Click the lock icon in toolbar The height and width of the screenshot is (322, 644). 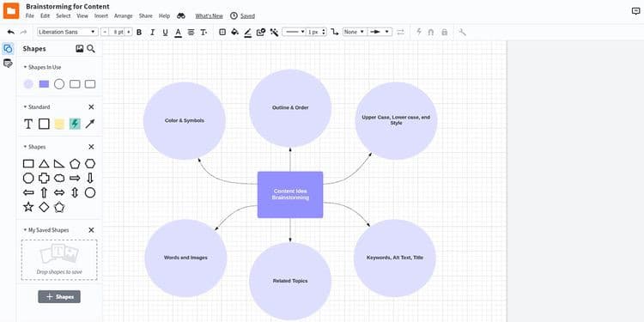click(x=445, y=32)
